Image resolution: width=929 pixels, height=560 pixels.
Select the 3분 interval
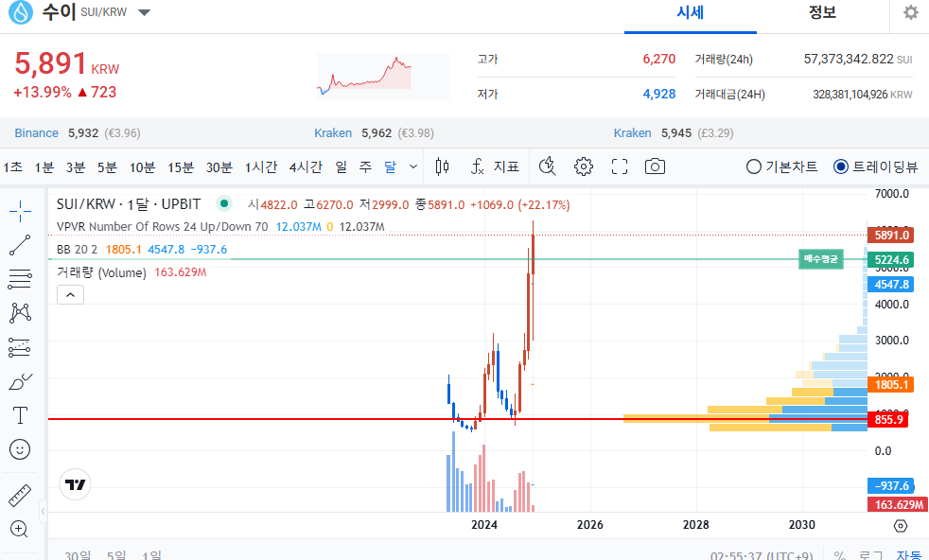[76, 167]
